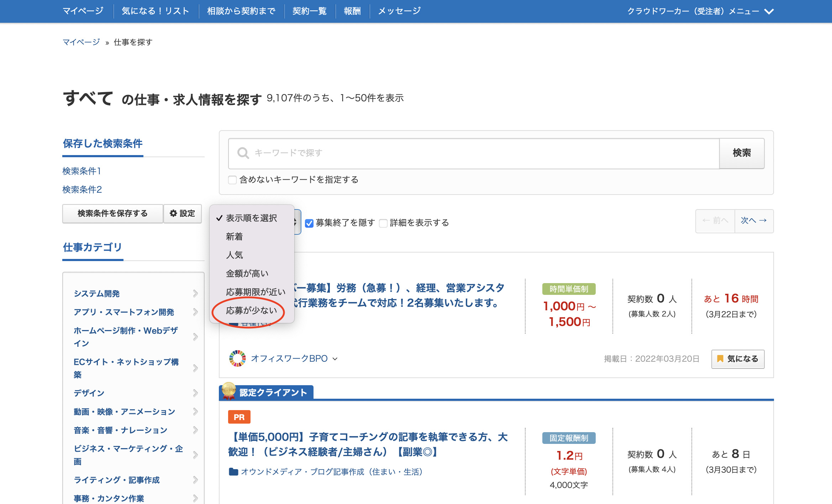Image resolution: width=832 pixels, height=504 pixels.
Task: Click the 検索条件を保存する button
Action: pyautogui.click(x=112, y=213)
